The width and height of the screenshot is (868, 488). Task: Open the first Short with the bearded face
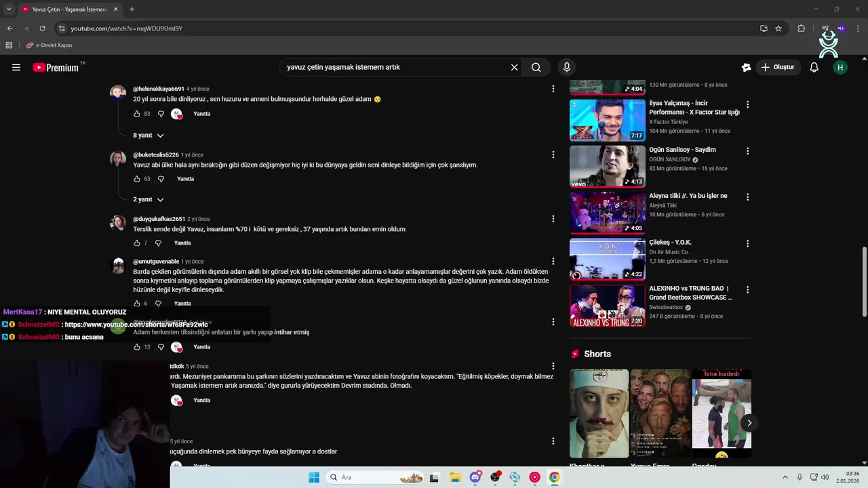[x=599, y=413]
